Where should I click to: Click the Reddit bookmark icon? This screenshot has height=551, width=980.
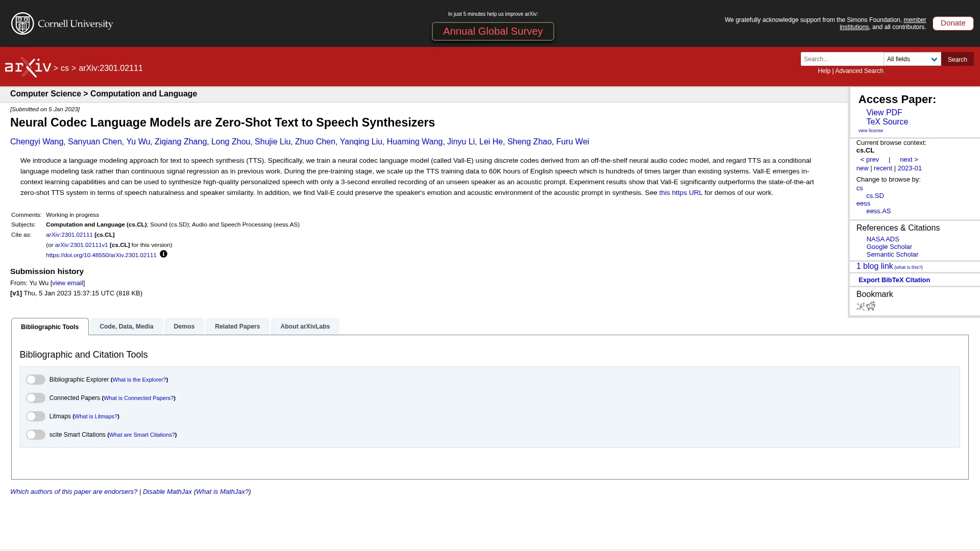(871, 306)
